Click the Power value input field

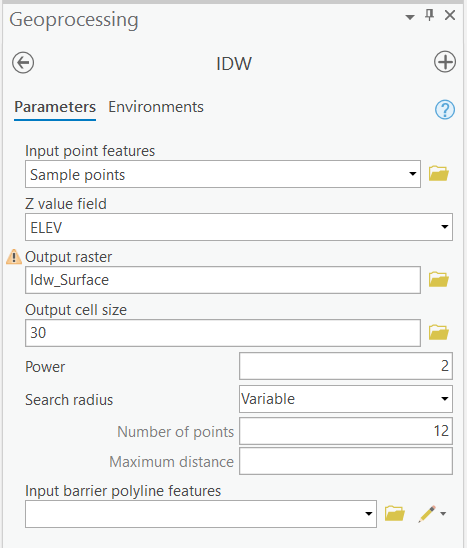(x=346, y=366)
